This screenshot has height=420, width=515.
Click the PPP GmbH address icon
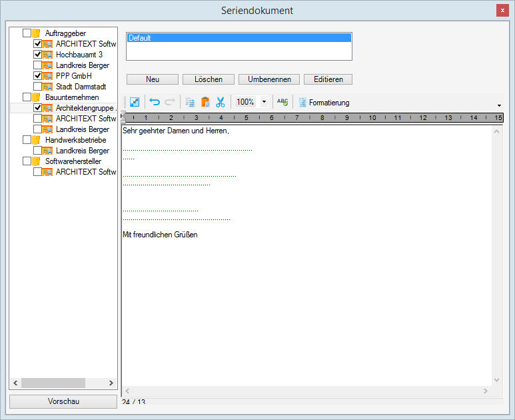(47, 76)
